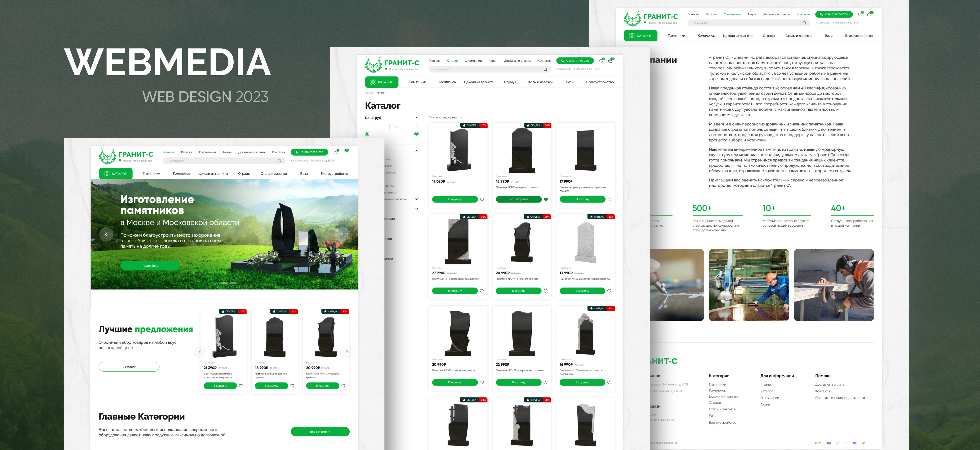Open Сначала популярные sort dropdown
The height and width of the screenshot is (450, 980).
tap(445, 118)
